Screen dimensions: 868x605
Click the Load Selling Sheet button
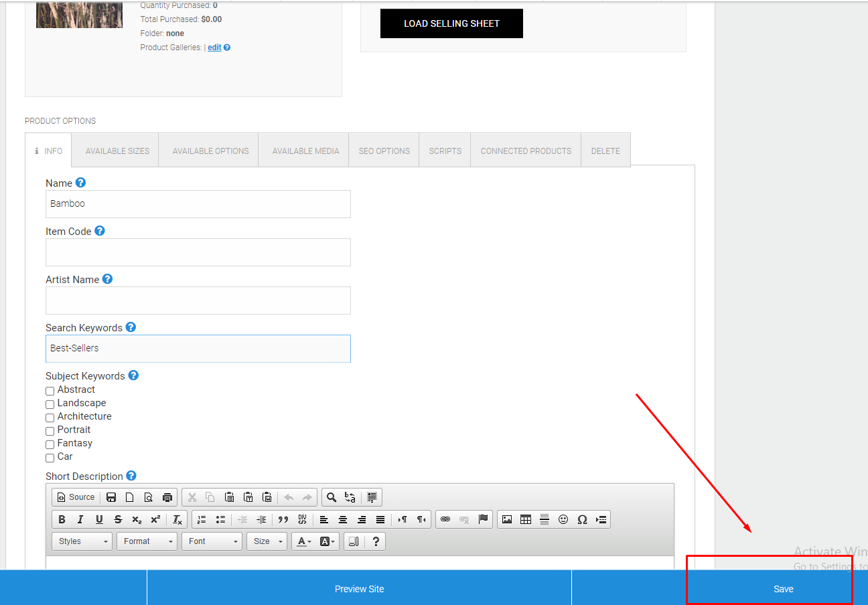[x=451, y=23]
